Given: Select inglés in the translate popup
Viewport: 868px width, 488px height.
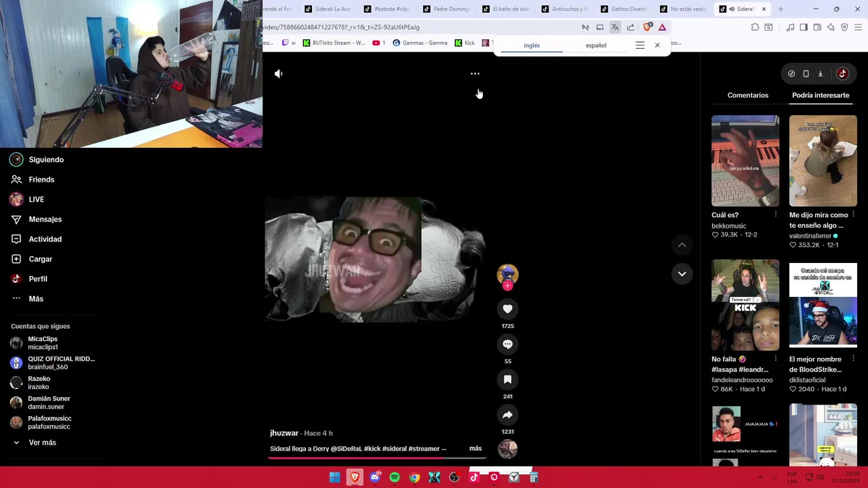Looking at the screenshot, I should pos(532,45).
